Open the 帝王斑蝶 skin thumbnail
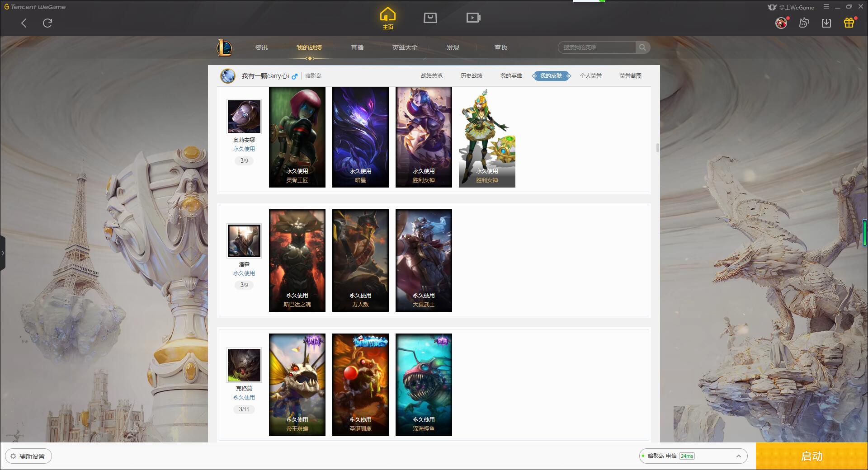Image resolution: width=868 pixels, height=470 pixels. click(297, 385)
